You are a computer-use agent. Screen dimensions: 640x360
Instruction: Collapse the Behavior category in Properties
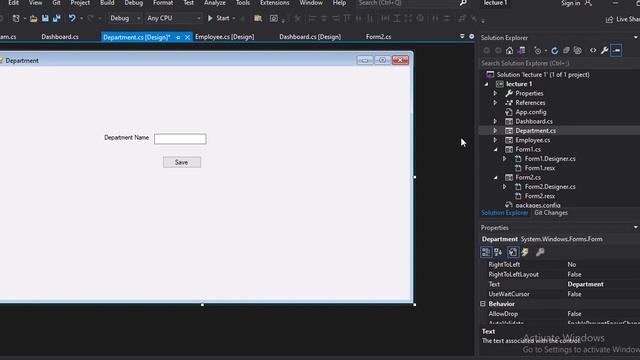pyautogui.click(x=483, y=304)
